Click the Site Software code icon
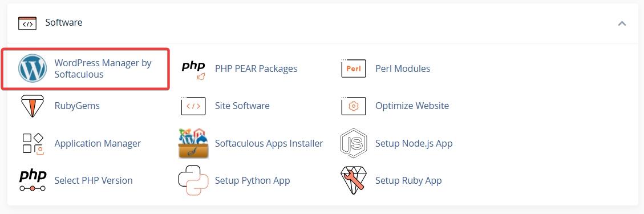644x214 pixels. coord(193,106)
